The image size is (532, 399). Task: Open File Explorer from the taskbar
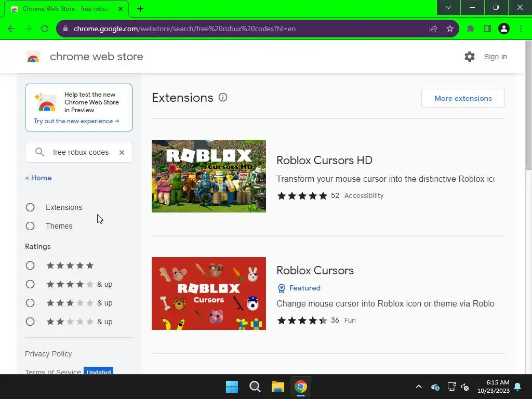pos(277,387)
